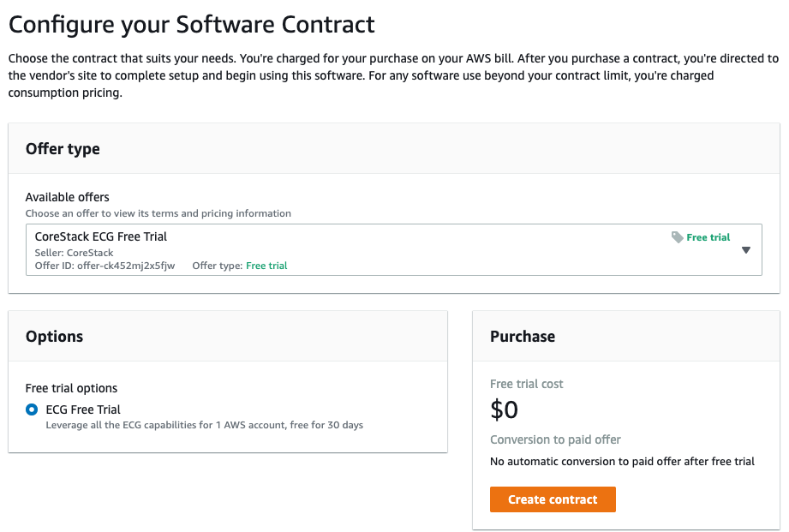This screenshot has width=789, height=532.
Task: Click the Purchase panel header
Action: [x=523, y=336]
